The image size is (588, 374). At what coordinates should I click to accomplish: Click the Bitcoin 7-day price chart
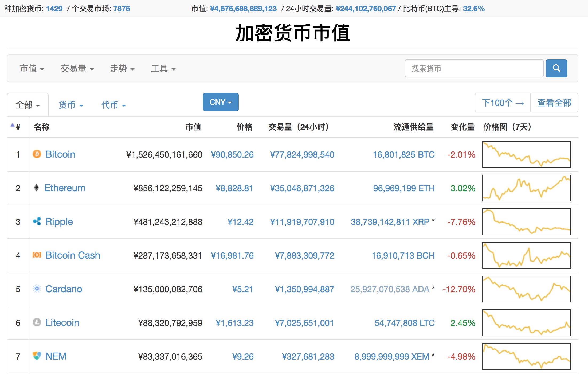[526, 154]
